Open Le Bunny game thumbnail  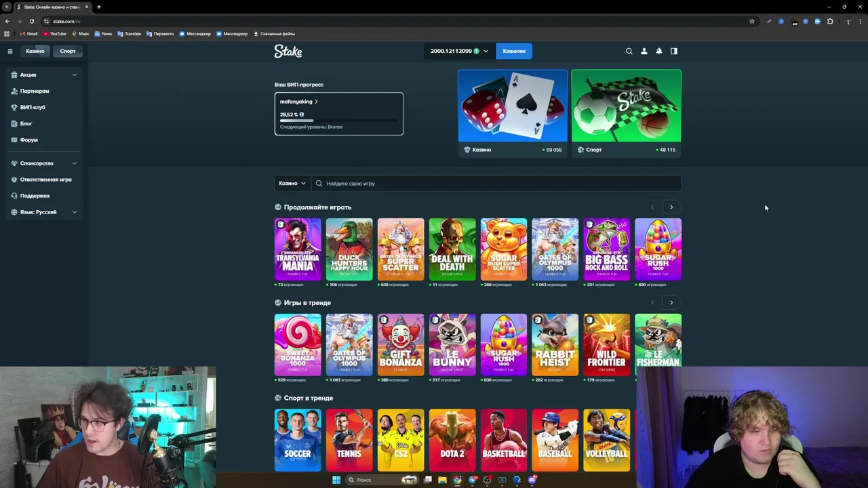(x=452, y=344)
